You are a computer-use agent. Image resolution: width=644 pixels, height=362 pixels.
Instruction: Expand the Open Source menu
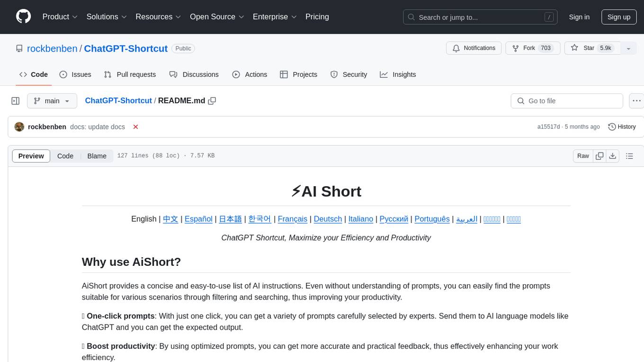coord(217,17)
